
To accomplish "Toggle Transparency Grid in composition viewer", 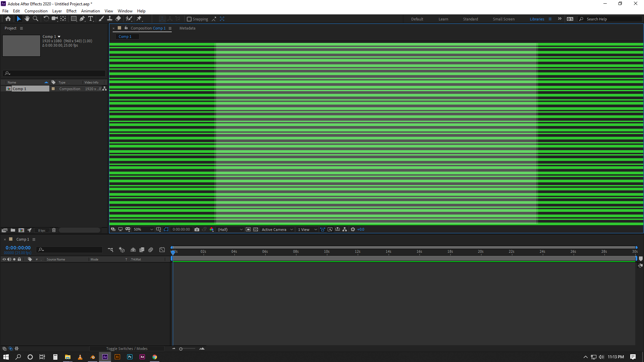I will coord(255,229).
